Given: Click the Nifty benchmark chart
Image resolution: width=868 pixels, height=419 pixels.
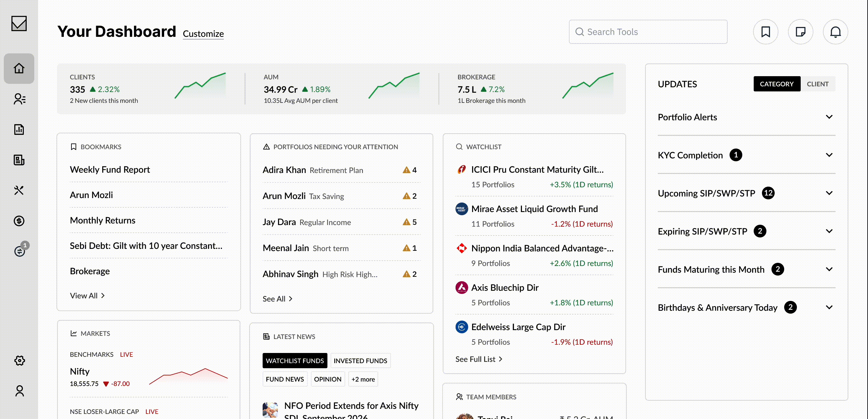Looking at the screenshot, I should 188,376.
